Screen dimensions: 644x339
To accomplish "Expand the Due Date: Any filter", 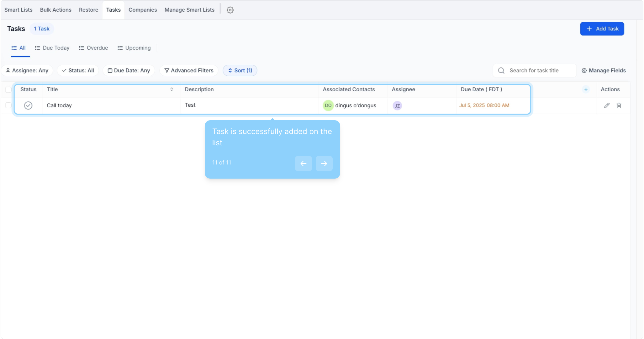I will click(x=129, y=70).
